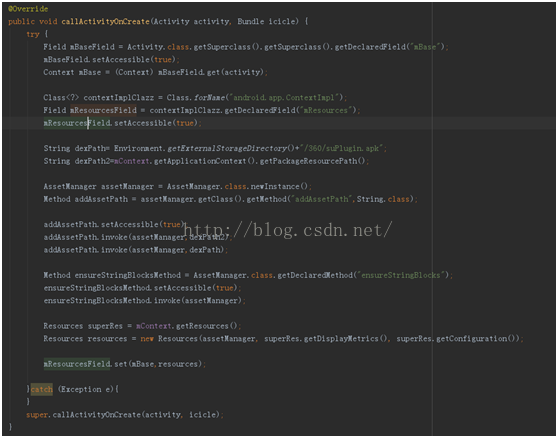This screenshot has height=438, width=558.
Task: Click the highlighted mResourcesField declaration
Action: (x=103, y=110)
